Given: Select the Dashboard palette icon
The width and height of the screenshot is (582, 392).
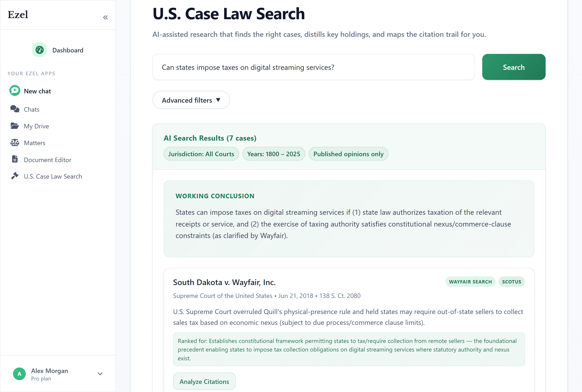Looking at the screenshot, I should point(39,50).
